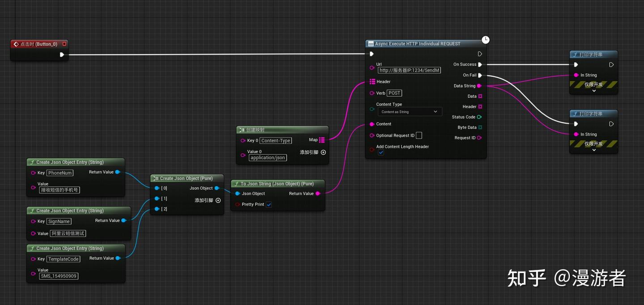Viewport: 644px width, 305px height.
Task: Click the Url text field
Action: [410, 70]
